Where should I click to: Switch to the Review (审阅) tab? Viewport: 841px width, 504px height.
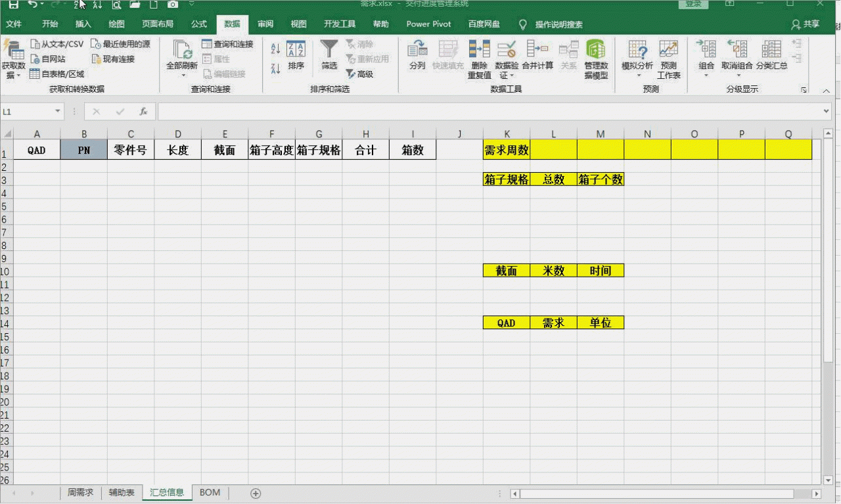265,24
